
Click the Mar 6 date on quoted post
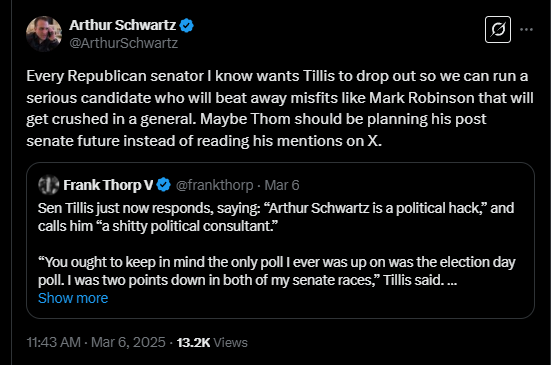coord(281,185)
